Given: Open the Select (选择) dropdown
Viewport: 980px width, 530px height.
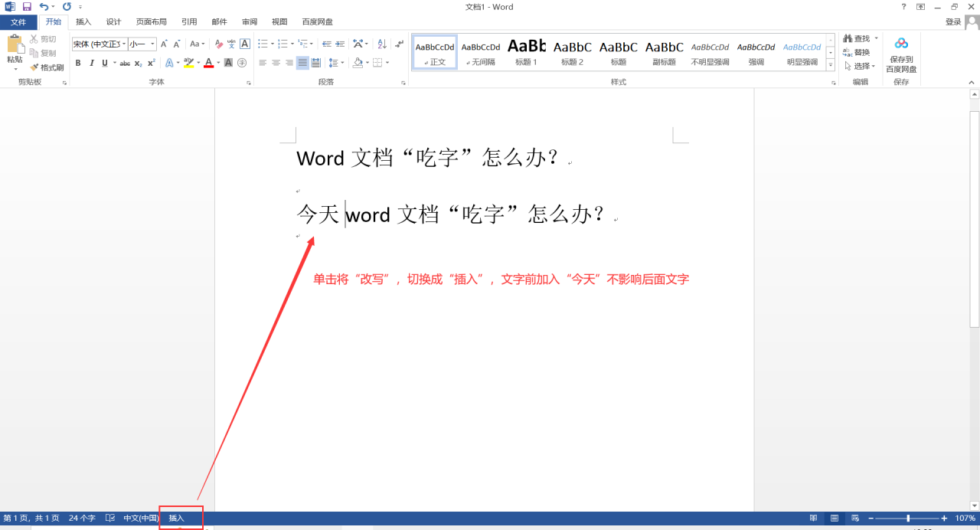Looking at the screenshot, I should pyautogui.click(x=861, y=66).
